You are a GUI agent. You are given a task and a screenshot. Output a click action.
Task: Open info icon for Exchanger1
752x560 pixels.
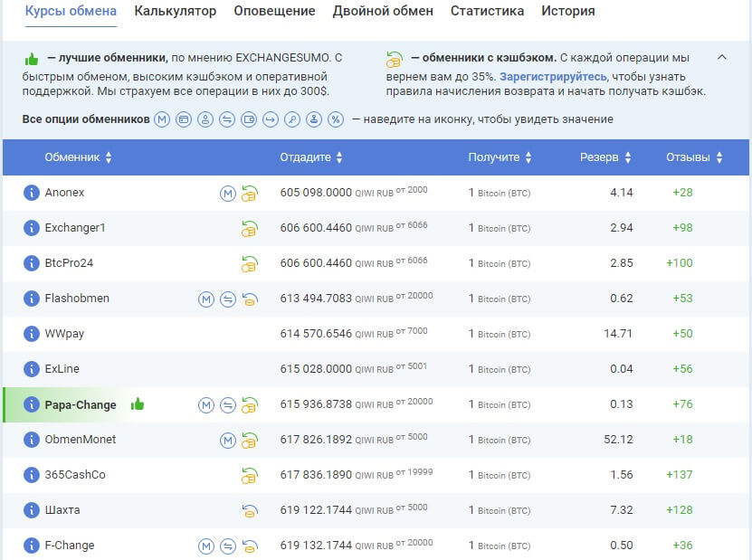(x=31, y=228)
